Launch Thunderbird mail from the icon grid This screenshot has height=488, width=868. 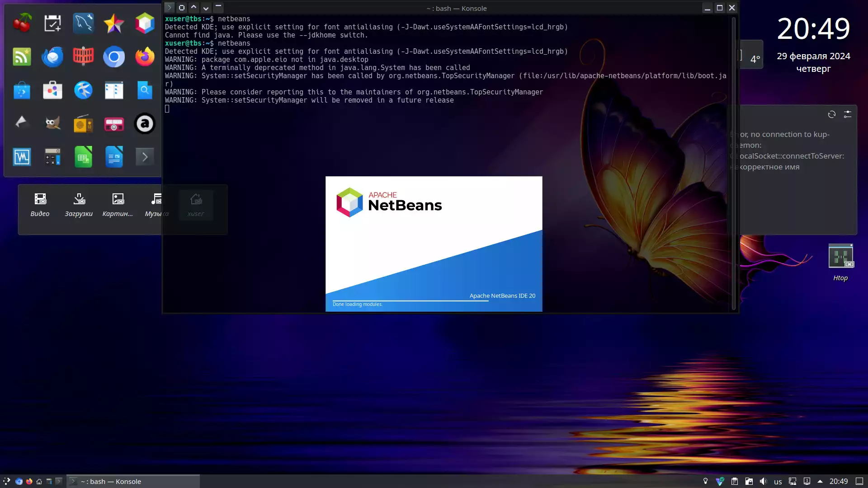tap(52, 57)
